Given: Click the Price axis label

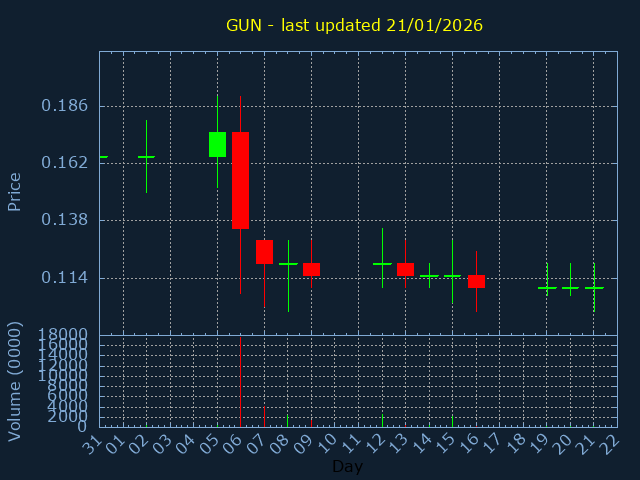Looking at the screenshot, I should point(15,191).
